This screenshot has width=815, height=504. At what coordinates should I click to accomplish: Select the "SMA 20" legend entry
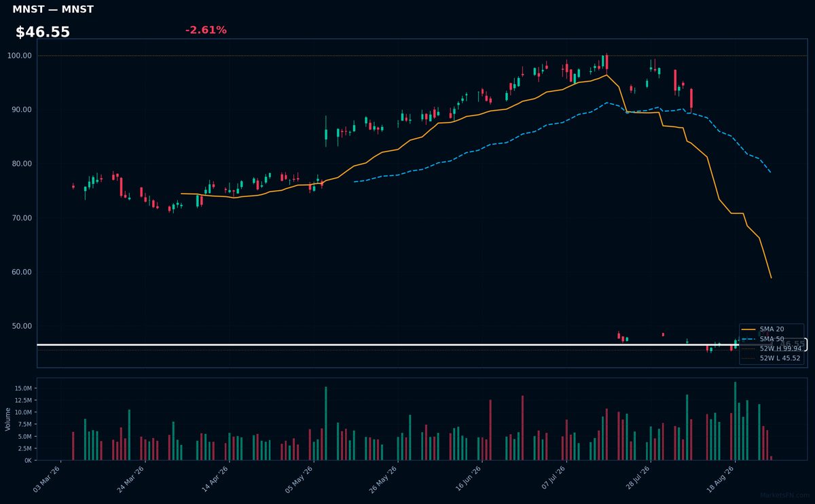coord(772,329)
